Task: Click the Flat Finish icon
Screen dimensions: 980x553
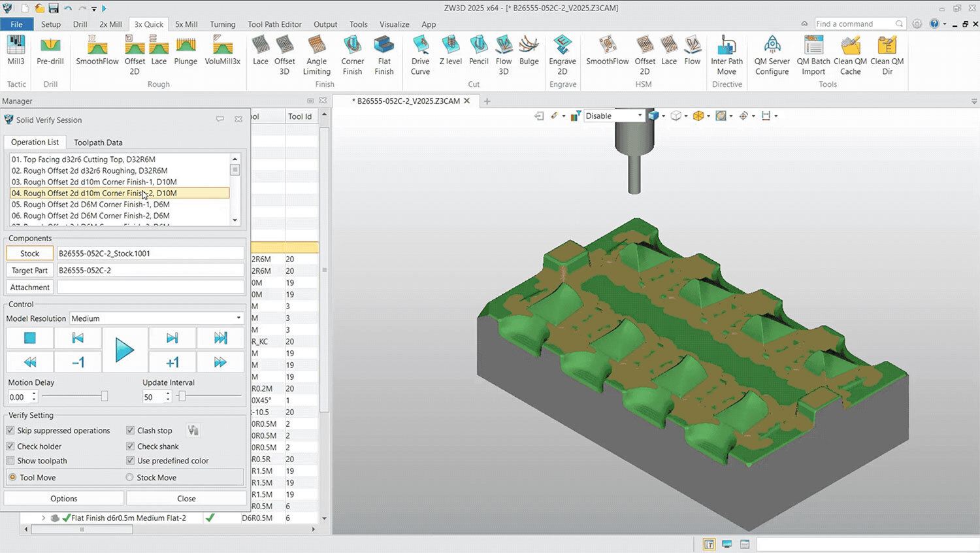Action: click(x=384, y=56)
